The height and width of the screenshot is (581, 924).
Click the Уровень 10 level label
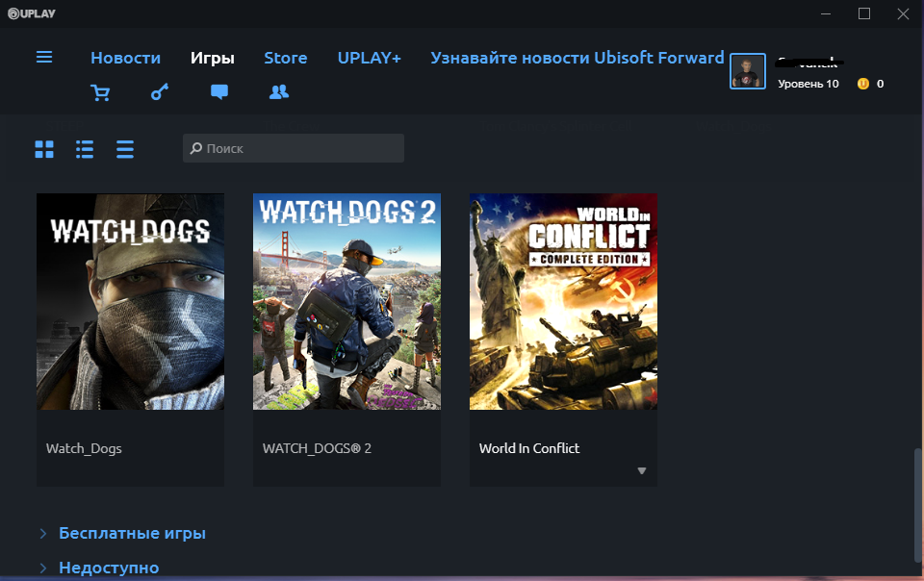(x=808, y=84)
